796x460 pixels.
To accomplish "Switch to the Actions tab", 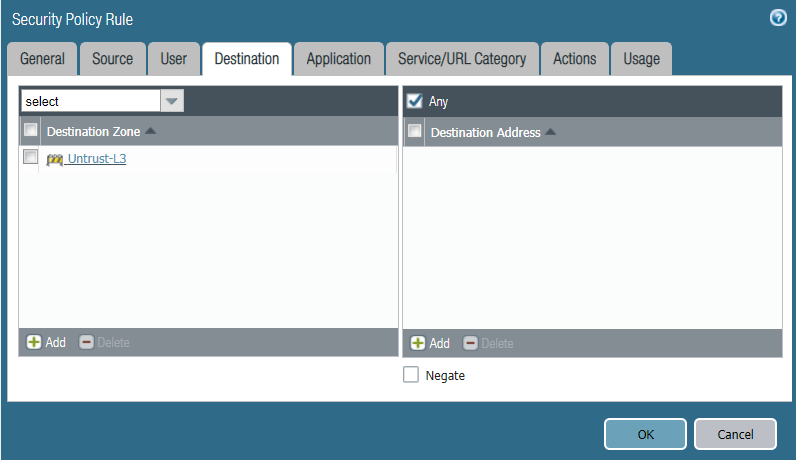I will tap(575, 59).
